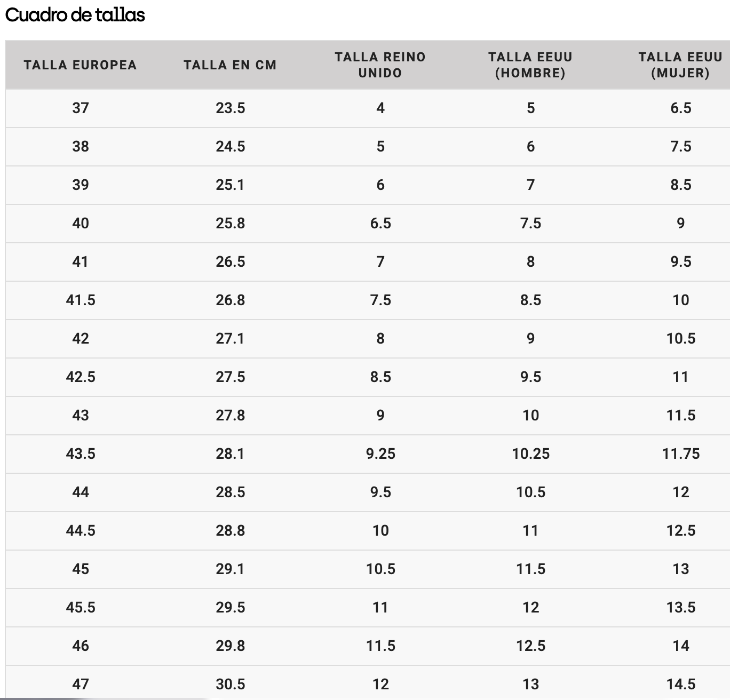The image size is (730, 700).
Task: Click the 'TALLA EUROPEA' column header
Action: 81,65
